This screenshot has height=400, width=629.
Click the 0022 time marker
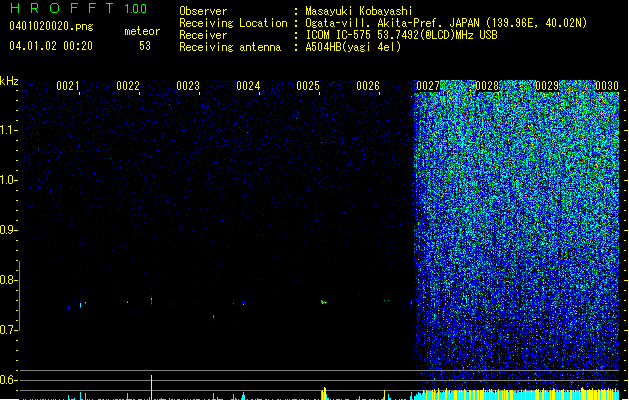click(128, 85)
